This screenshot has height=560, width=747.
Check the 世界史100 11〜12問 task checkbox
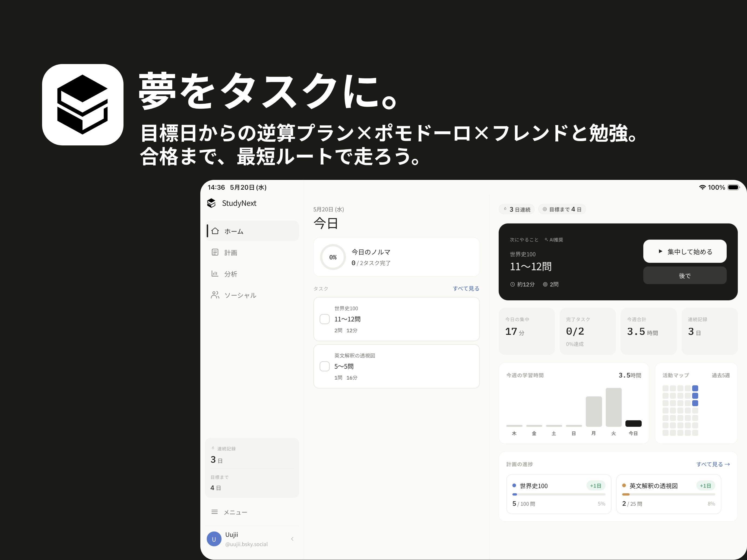(325, 319)
